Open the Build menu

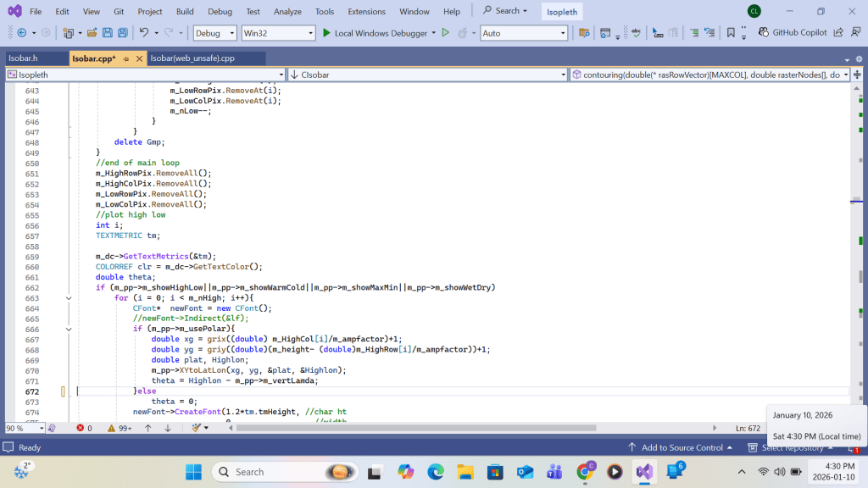(185, 11)
